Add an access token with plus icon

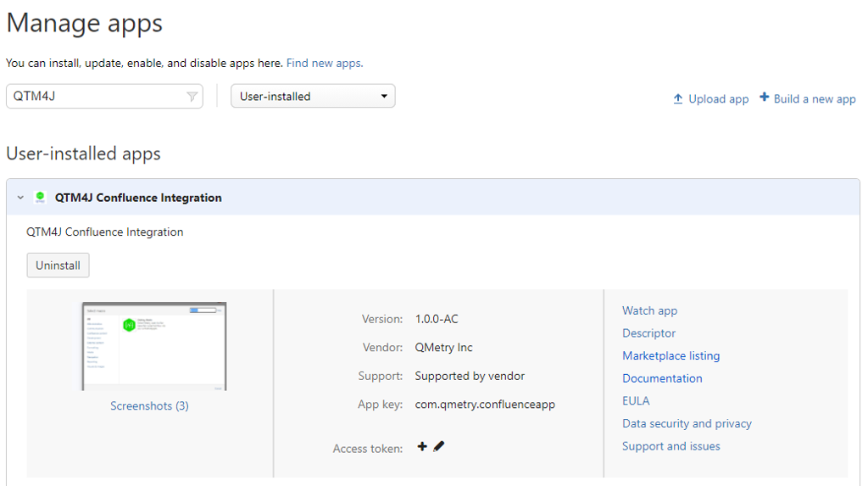coord(422,446)
